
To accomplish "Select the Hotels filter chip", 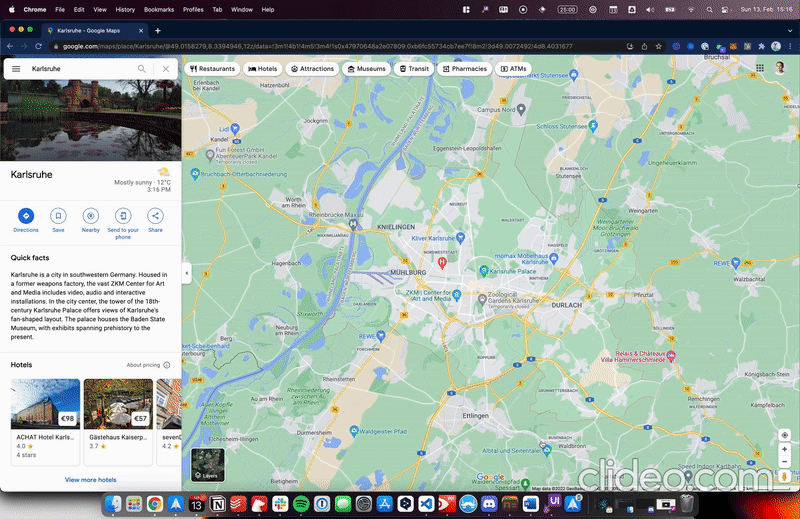I will (x=263, y=69).
